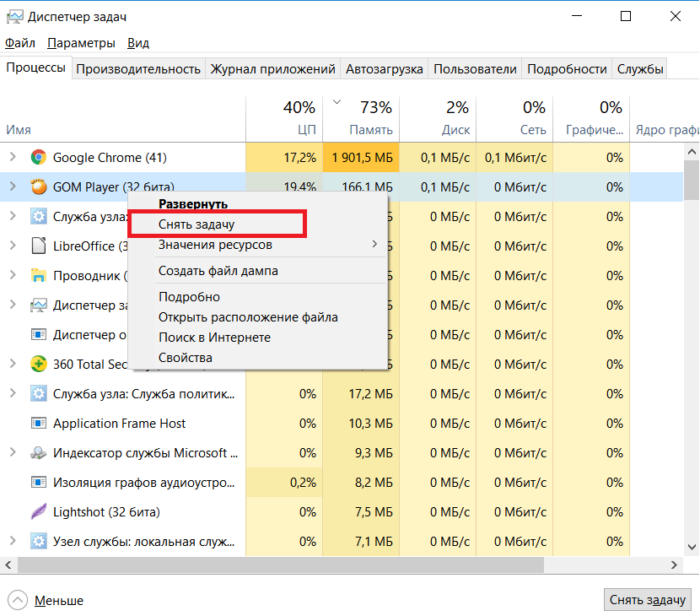The width and height of the screenshot is (700, 616).
Task: Click the Узел службы: локальная служба gear icon
Action: click(39, 541)
